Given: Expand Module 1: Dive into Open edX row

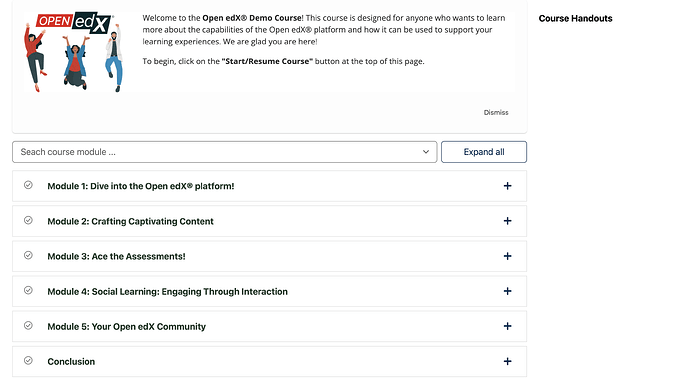Looking at the screenshot, I should (269, 186).
